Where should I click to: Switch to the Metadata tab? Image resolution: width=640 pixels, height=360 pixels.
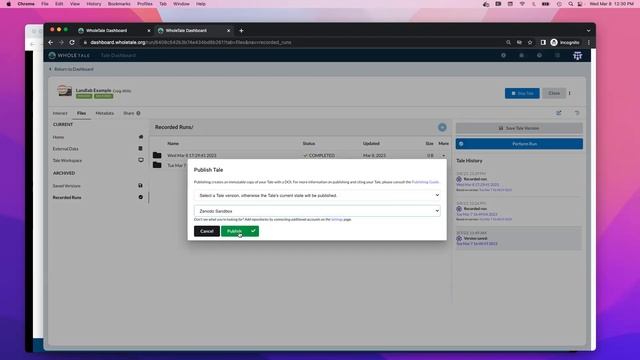coord(104,113)
